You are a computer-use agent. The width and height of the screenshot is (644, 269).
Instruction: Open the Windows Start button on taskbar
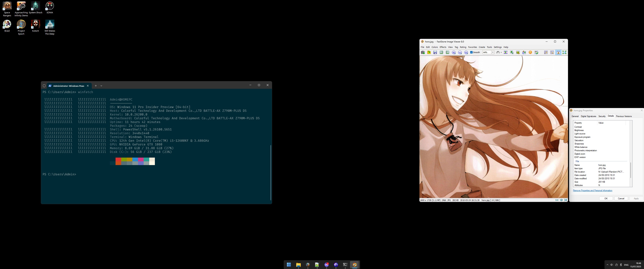click(x=289, y=265)
